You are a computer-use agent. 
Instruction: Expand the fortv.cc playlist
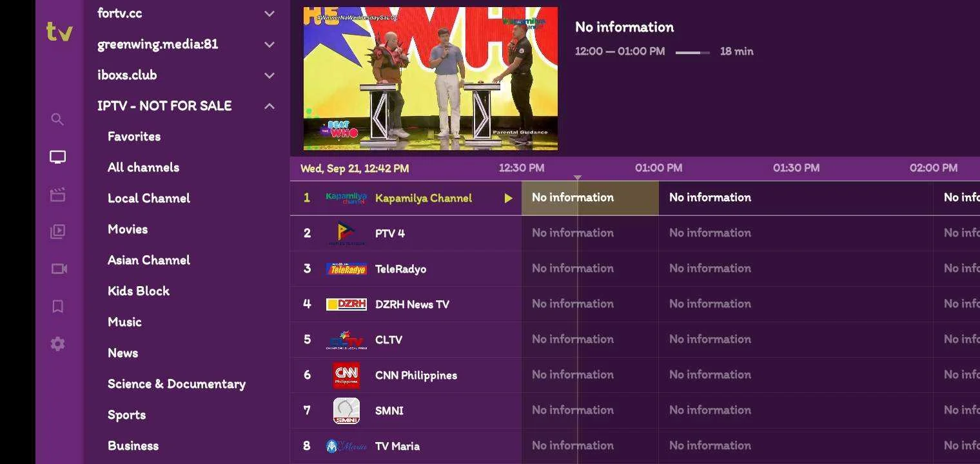[269, 14]
